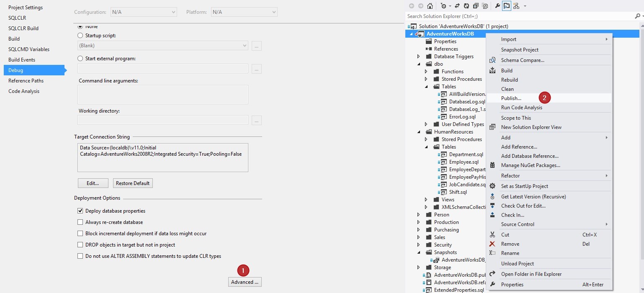This screenshot has width=644, height=293.
Task: Choose Publish... from context menu
Action: pos(549,98)
